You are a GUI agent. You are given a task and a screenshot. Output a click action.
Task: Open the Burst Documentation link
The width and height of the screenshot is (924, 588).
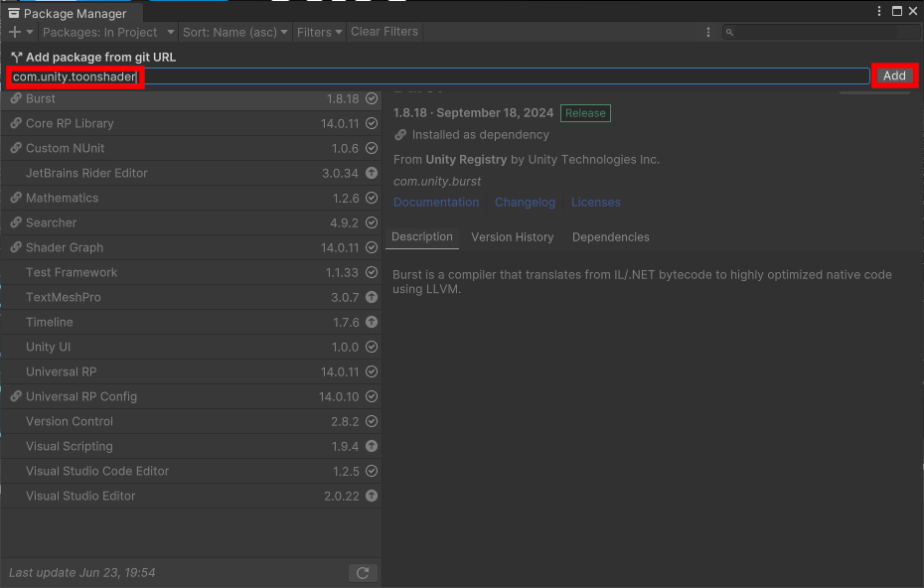[x=436, y=202]
